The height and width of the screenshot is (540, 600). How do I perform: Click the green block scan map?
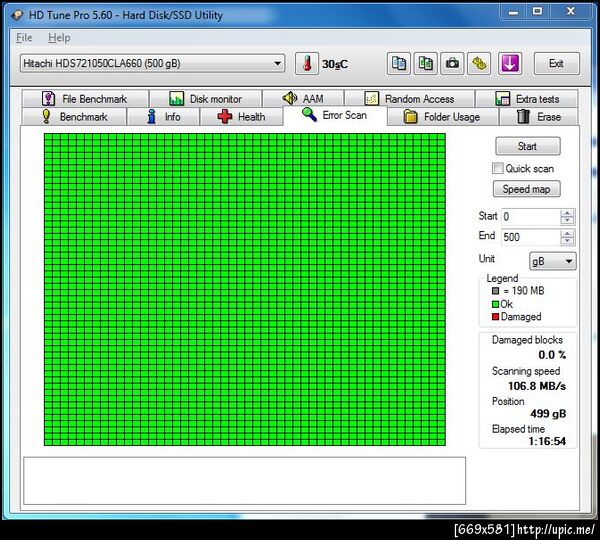(x=245, y=289)
